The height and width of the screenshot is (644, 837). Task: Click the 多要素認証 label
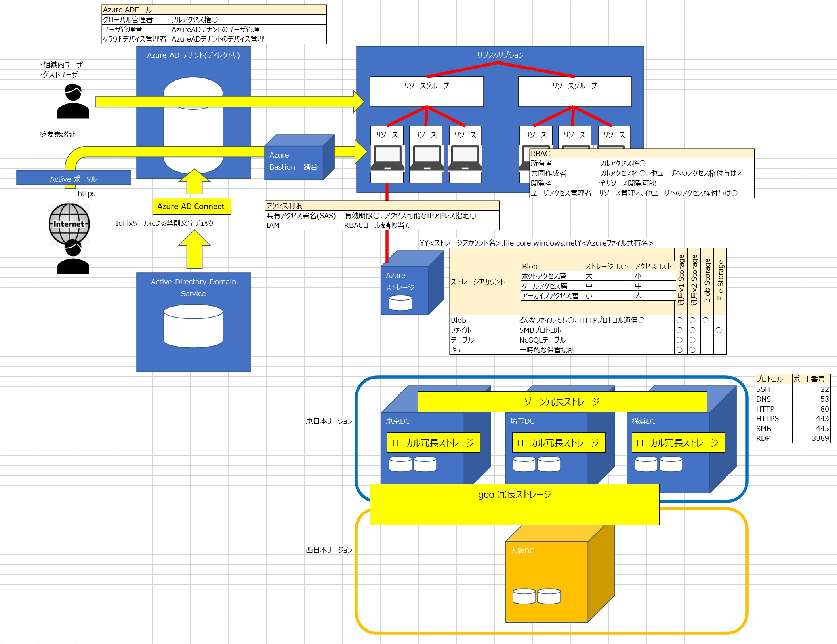(x=57, y=134)
